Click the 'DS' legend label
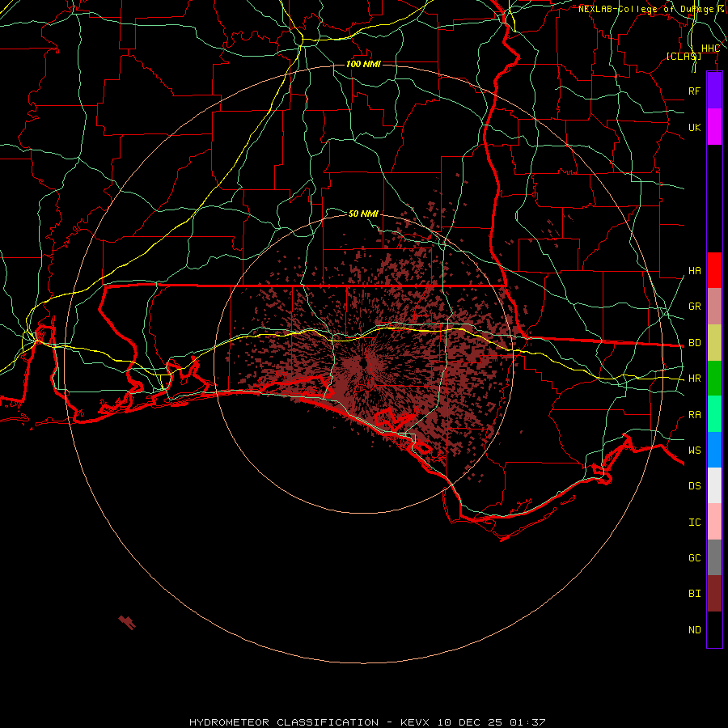 click(694, 486)
